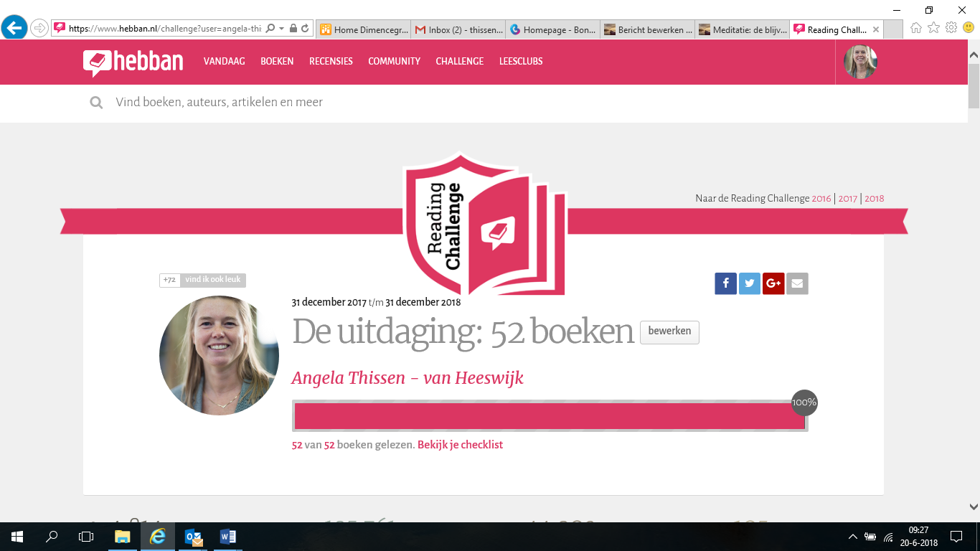The width and height of the screenshot is (980, 551).
Task: Expand address bar autocomplete dropdown arrow
Action: coord(282,29)
